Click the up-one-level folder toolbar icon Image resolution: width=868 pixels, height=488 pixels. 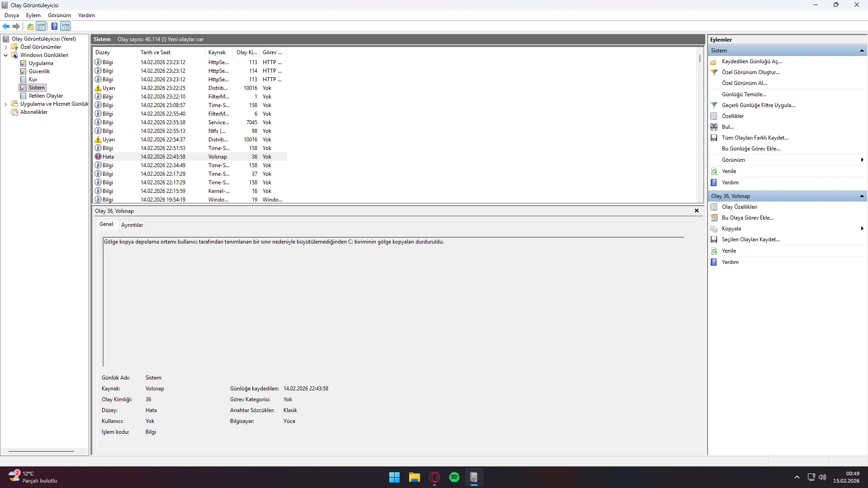pos(30,26)
